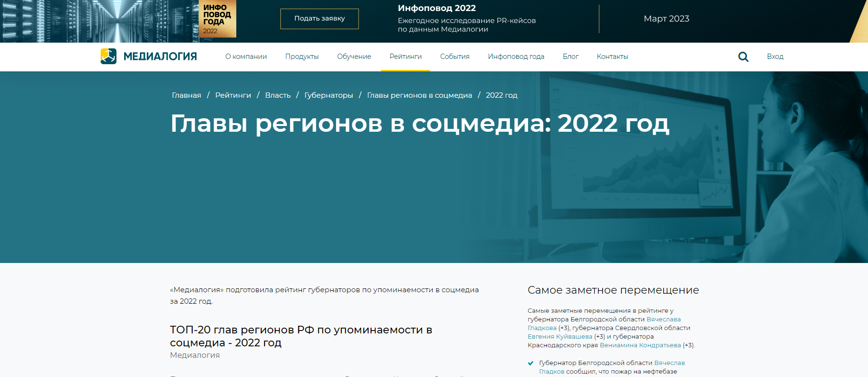
Task: Open the Блог page
Action: pos(570,57)
